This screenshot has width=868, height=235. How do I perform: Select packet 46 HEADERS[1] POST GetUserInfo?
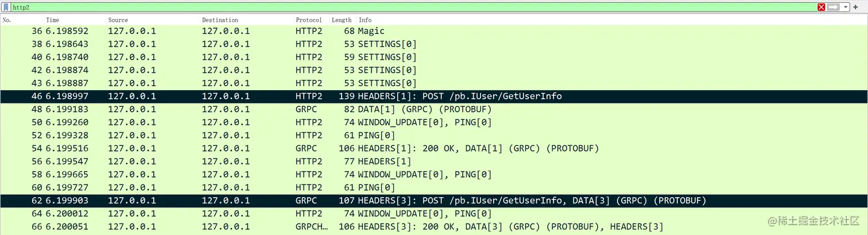coord(434,97)
